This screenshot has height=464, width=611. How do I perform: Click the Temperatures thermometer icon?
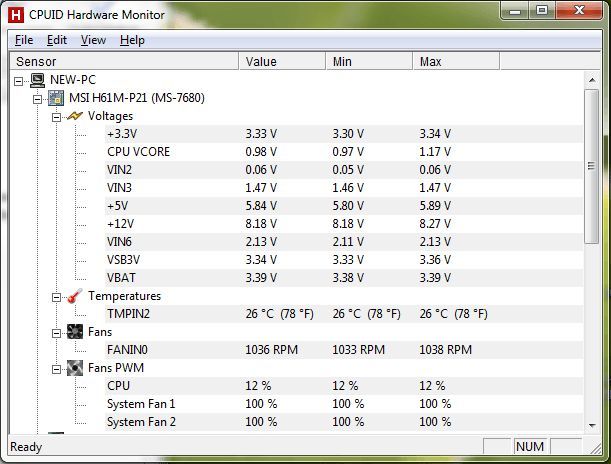pyautogui.click(x=74, y=296)
